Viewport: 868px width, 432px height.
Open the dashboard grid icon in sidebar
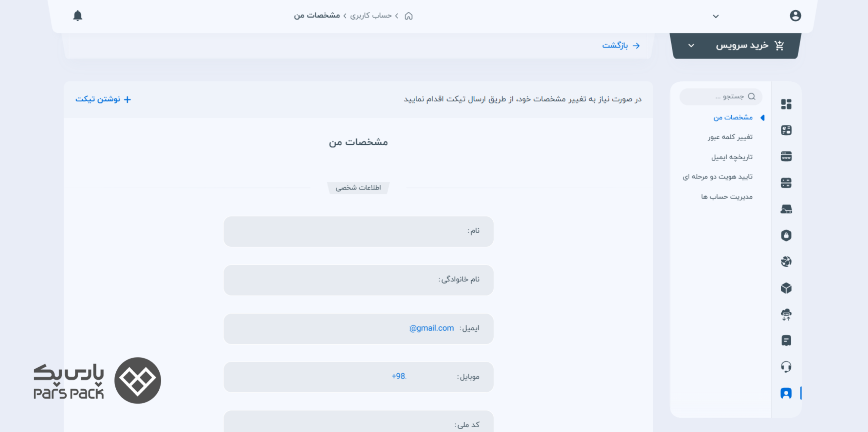[786, 104]
